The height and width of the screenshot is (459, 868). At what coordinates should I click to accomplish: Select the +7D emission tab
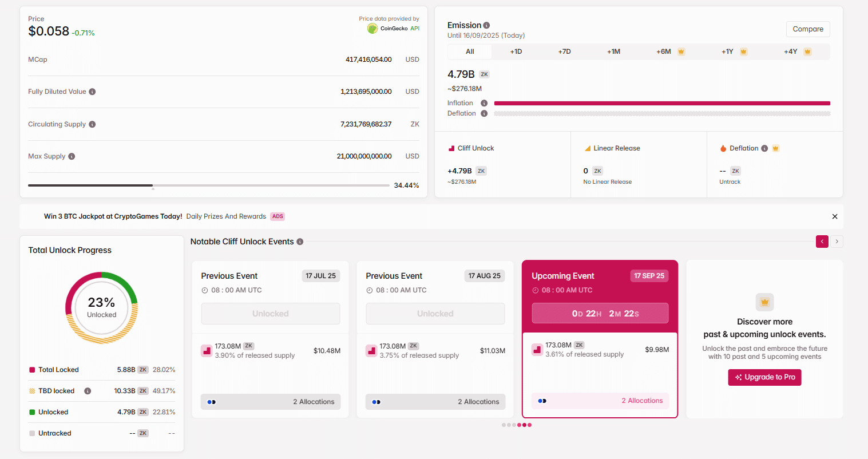[x=563, y=51]
